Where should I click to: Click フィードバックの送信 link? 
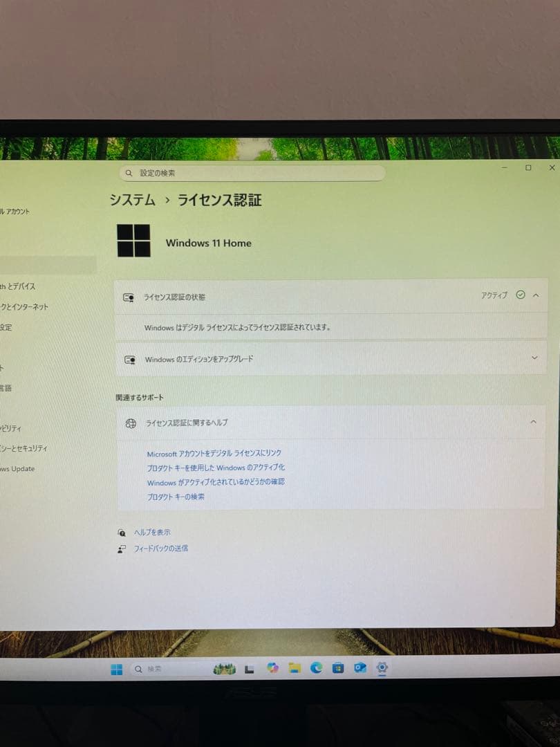(x=161, y=548)
